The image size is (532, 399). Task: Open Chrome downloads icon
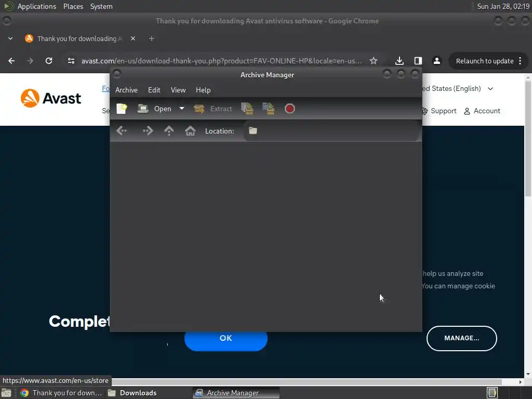[x=400, y=61]
